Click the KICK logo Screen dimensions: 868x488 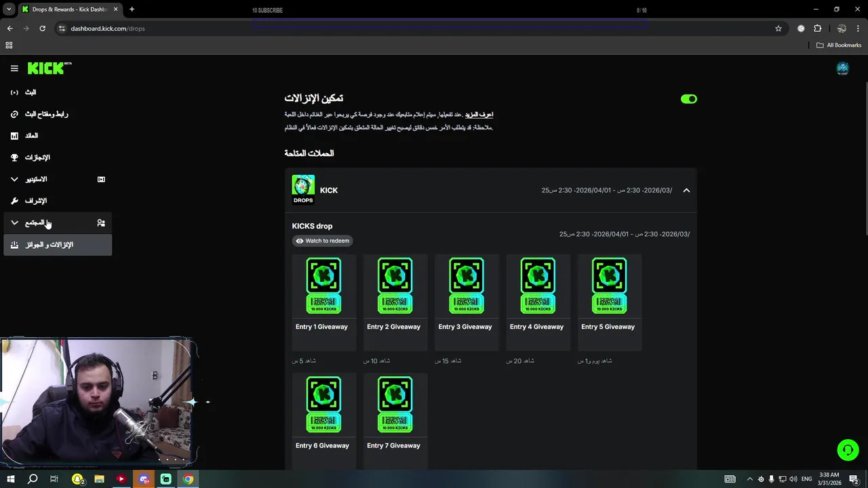click(x=50, y=68)
